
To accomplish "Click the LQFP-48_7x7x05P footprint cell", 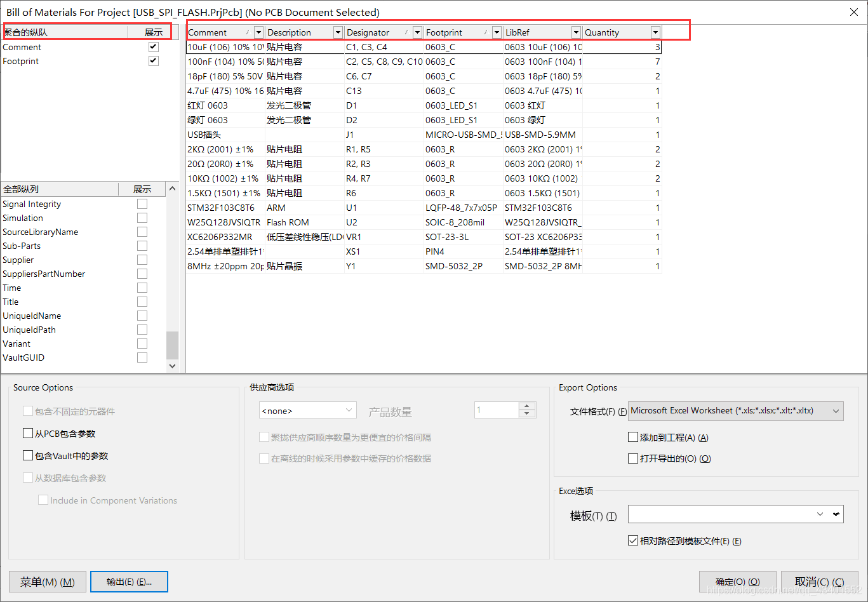I will 464,208.
